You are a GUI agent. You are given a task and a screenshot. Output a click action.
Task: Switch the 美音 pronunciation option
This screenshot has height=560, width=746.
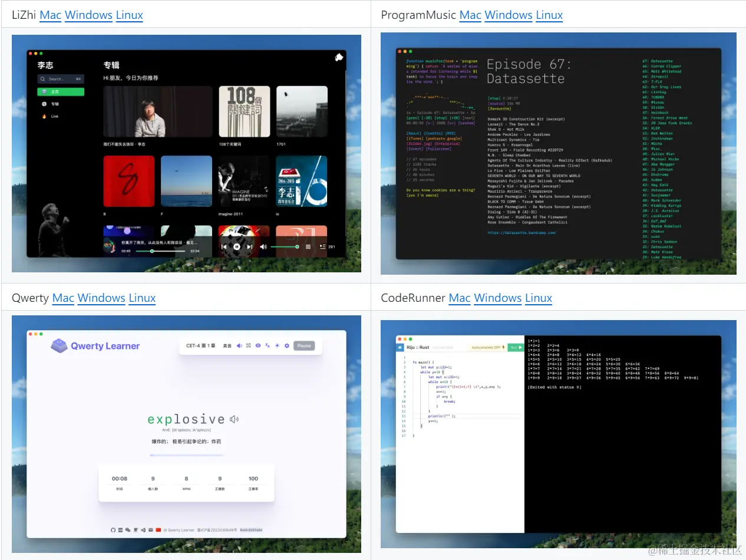click(227, 345)
